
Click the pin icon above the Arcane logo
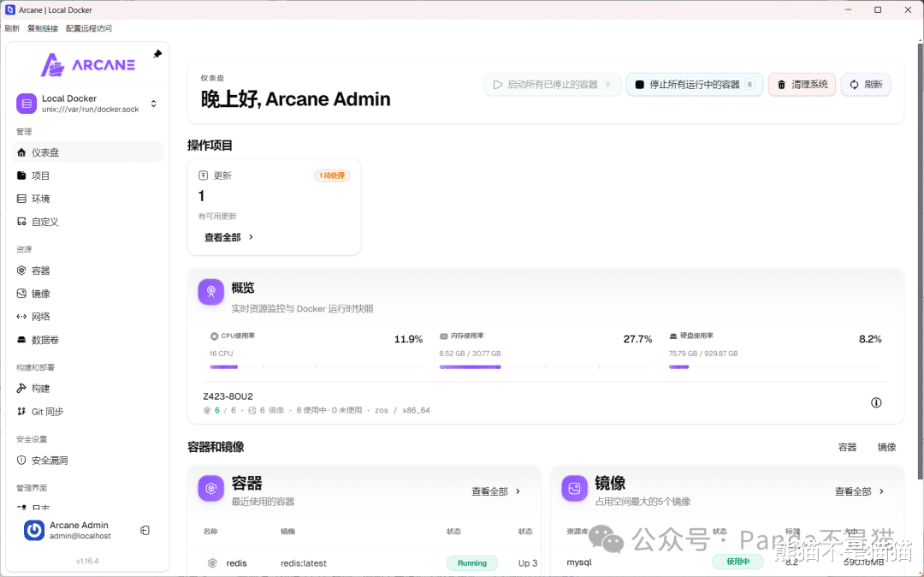click(x=157, y=54)
